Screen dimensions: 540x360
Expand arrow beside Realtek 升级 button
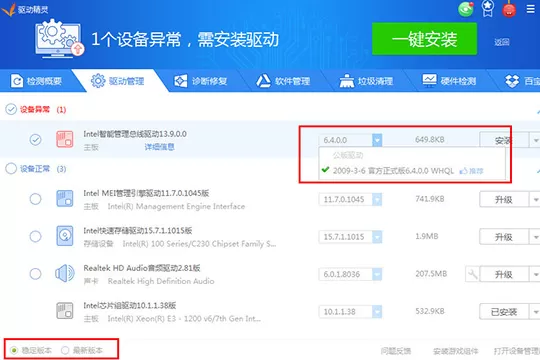[536, 275]
